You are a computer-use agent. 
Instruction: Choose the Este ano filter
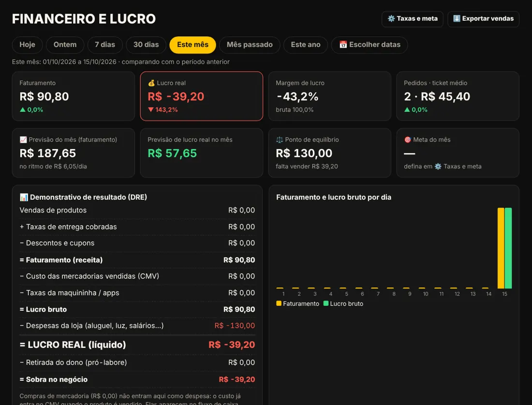pos(306,45)
